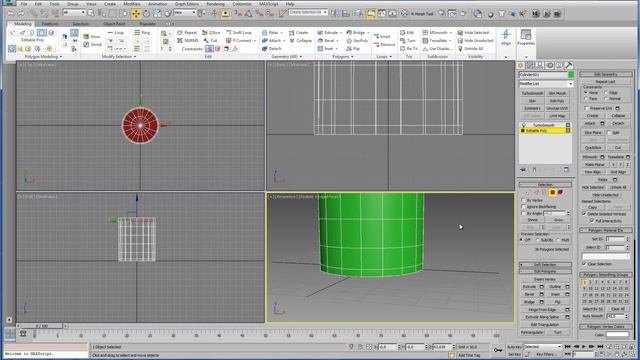The height and width of the screenshot is (360, 640).
Task: Open the MAXScript menu
Action: [268, 4]
